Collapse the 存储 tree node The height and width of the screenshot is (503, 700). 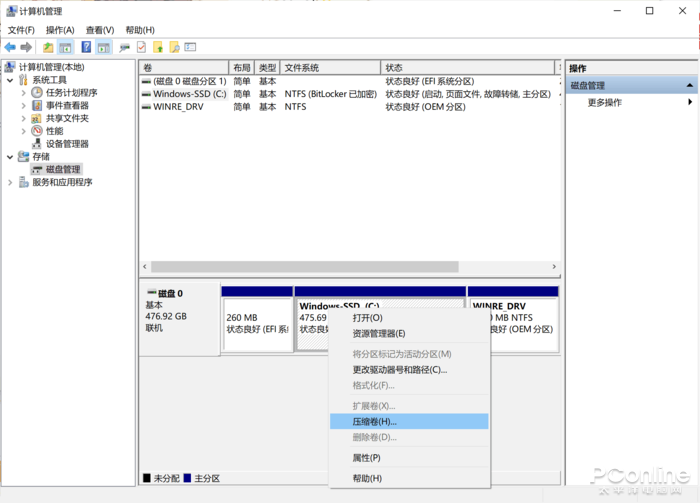[10, 157]
